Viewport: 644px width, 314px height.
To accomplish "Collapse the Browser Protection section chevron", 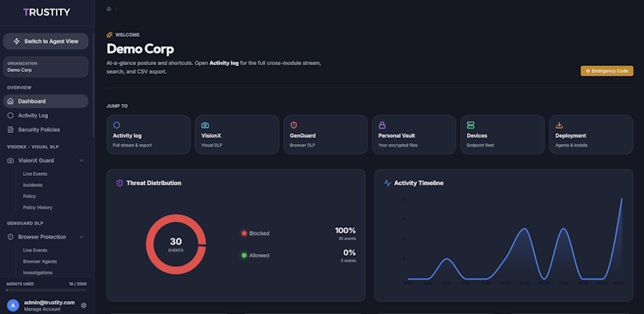I will (x=82, y=237).
